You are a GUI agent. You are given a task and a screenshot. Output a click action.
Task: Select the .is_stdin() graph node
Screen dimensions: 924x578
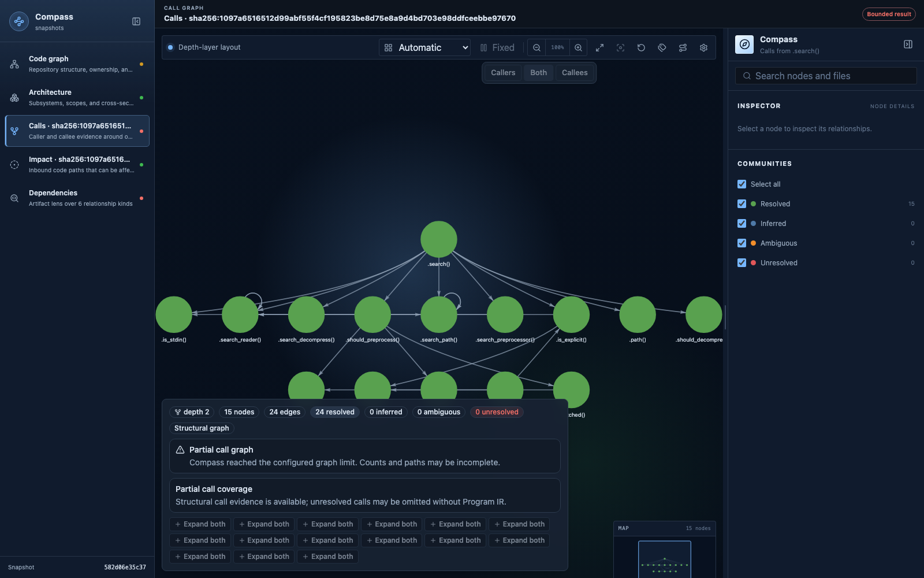pyautogui.click(x=174, y=314)
